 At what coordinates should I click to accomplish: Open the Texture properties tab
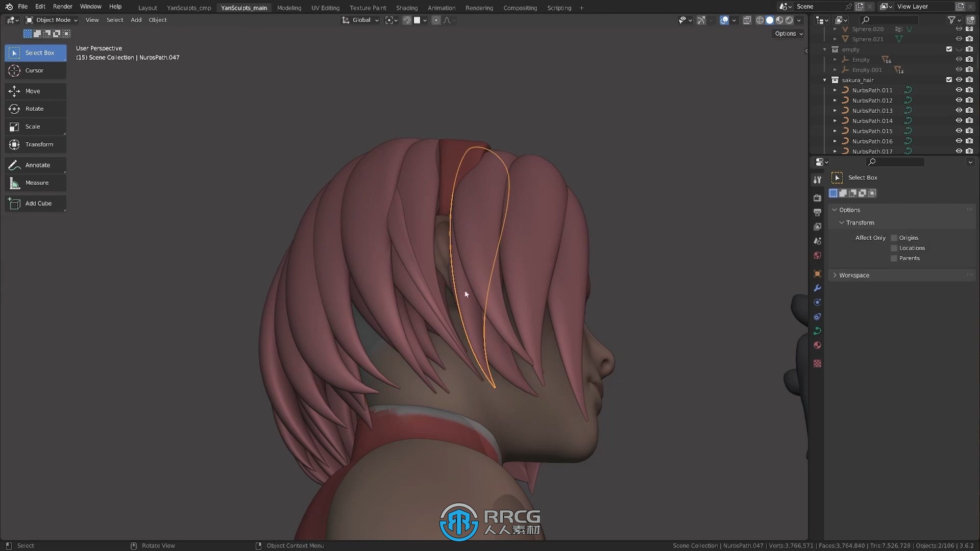(x=817, y=363)
